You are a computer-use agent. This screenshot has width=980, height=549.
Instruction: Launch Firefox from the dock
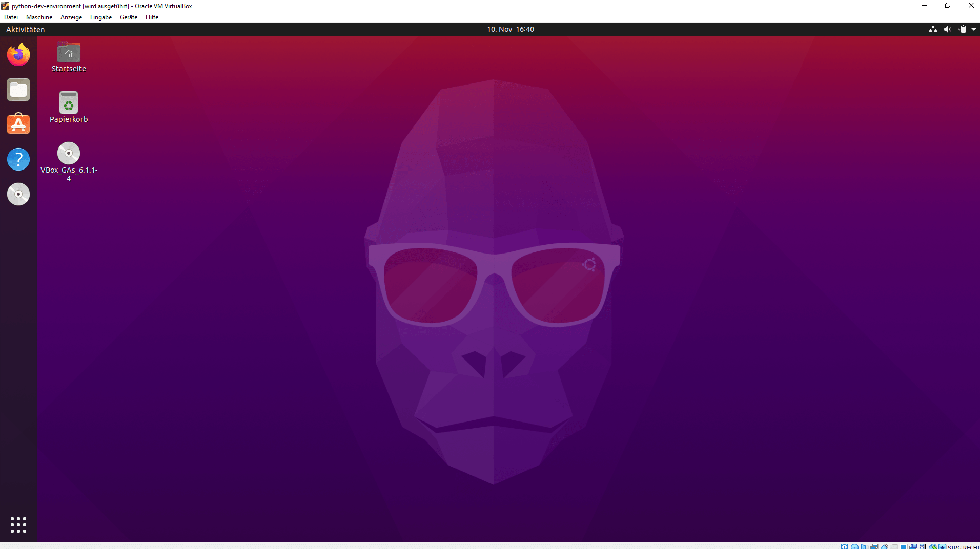[x=18, y=55]
